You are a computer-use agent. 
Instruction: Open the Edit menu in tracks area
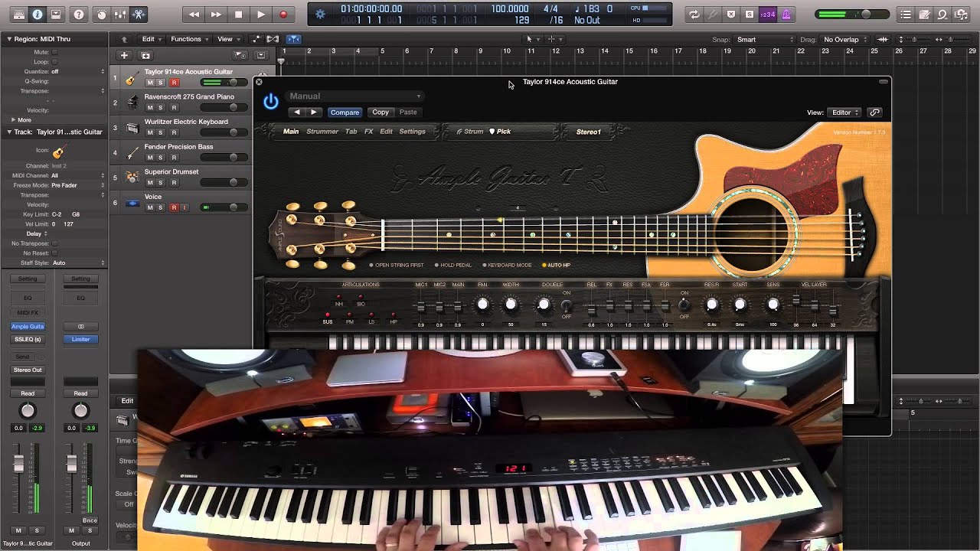[x=152, y=39]
